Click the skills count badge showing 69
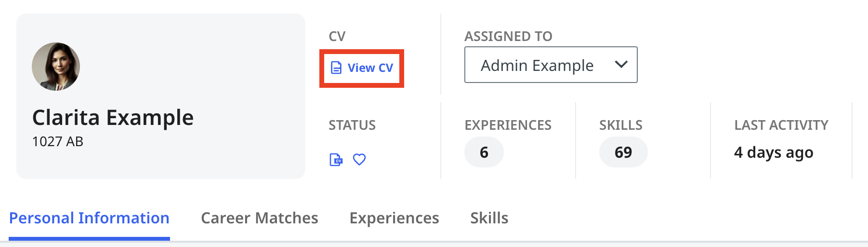 tap(623, 152)
